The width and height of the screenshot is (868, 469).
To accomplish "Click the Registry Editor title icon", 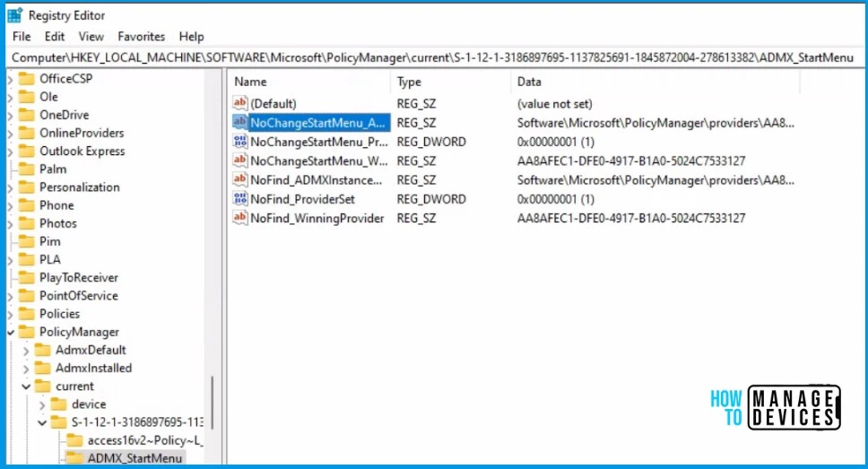I will [x=15, y=15].
